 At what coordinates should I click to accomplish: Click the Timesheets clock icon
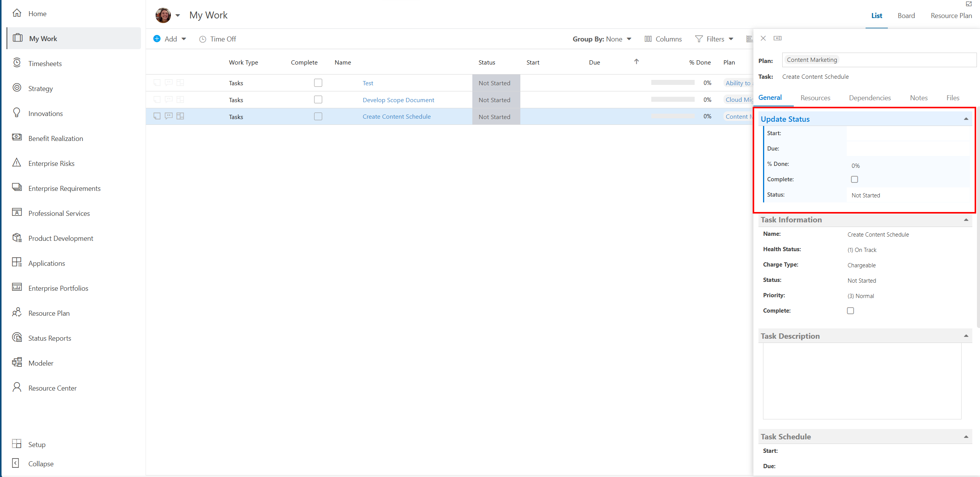pos(17,63)
